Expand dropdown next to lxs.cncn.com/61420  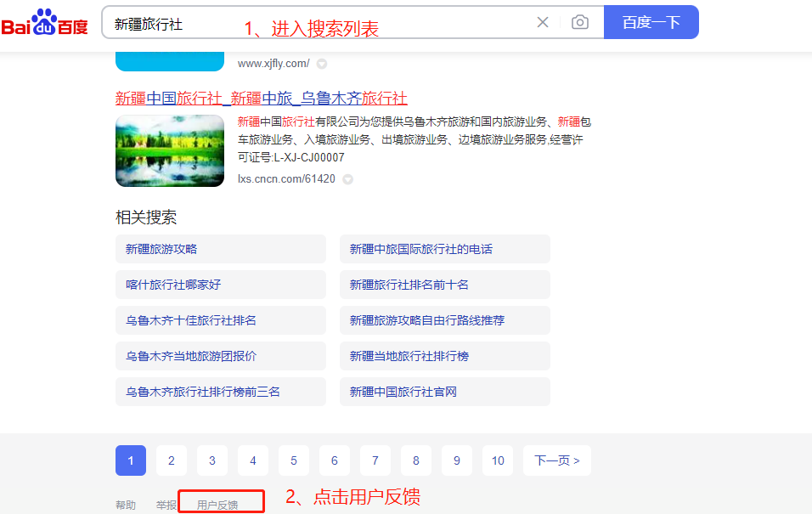pyautogui.click(x=347, y=179)
